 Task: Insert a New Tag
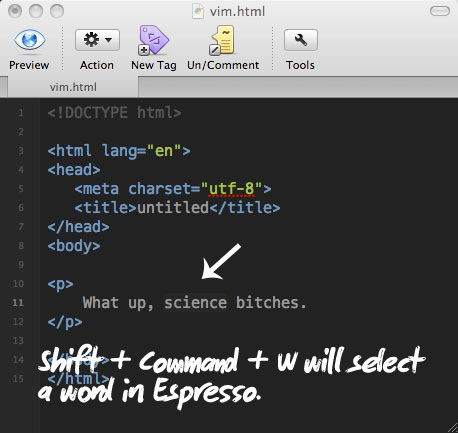pos(154,40)
